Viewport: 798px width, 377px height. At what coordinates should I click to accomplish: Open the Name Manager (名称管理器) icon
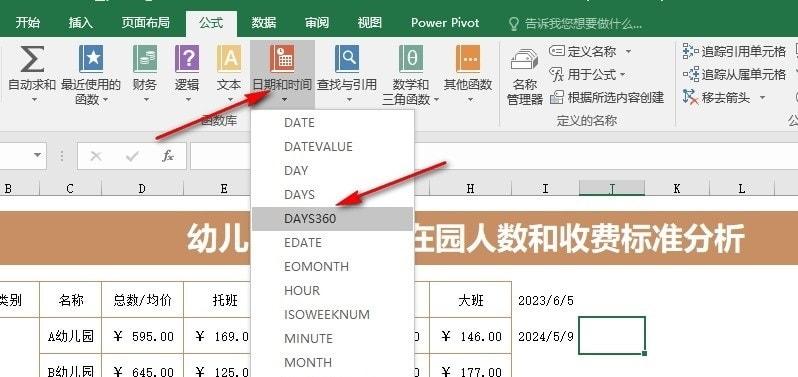pyautogui.click(x=525, y=60)
